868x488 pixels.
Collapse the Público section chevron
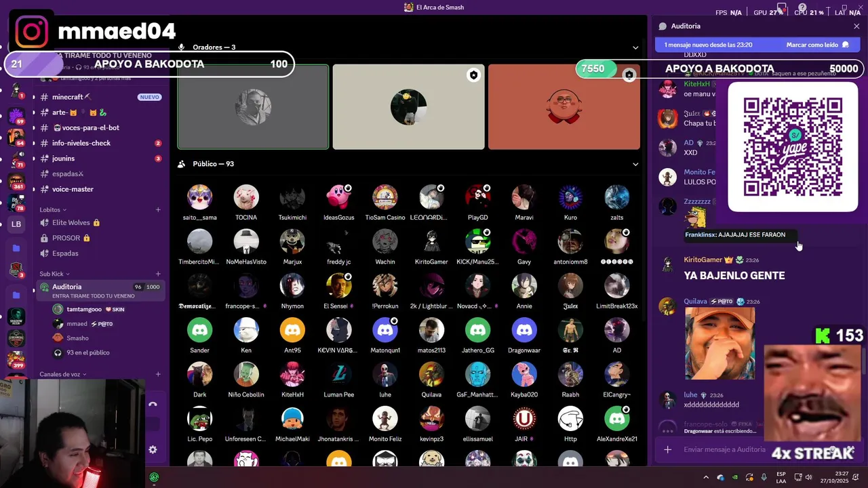pos(635,164)
